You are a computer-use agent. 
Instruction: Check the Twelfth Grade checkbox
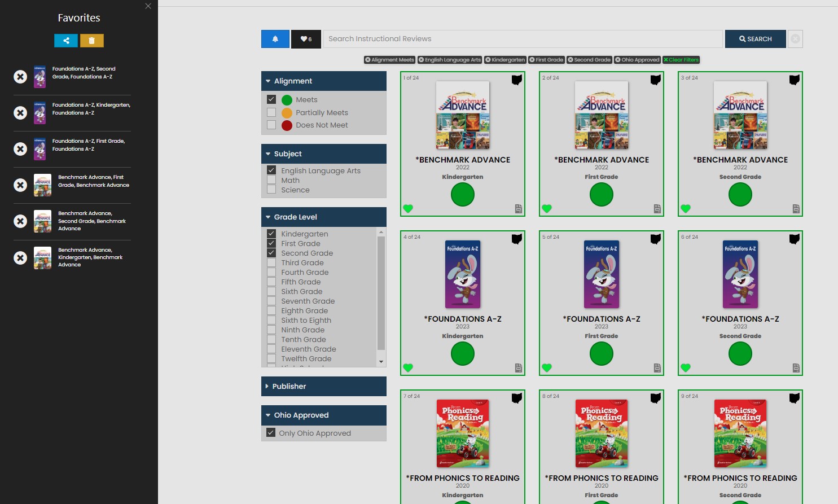pos(271,358)
